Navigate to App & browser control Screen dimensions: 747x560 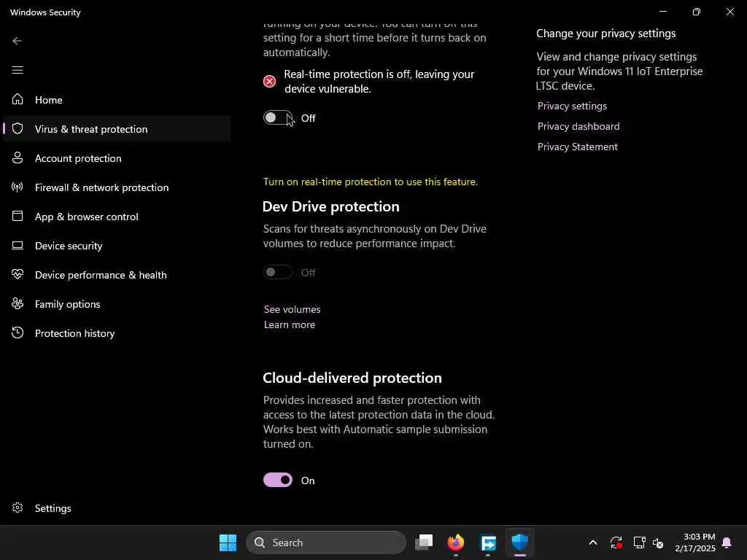(117, 216)
